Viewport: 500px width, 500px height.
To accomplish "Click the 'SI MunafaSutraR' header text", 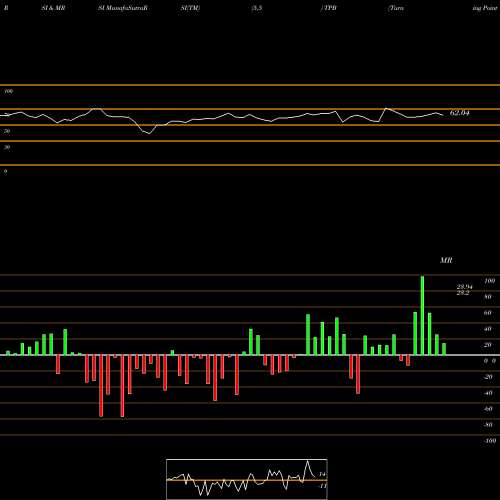I will click(123, 8).
